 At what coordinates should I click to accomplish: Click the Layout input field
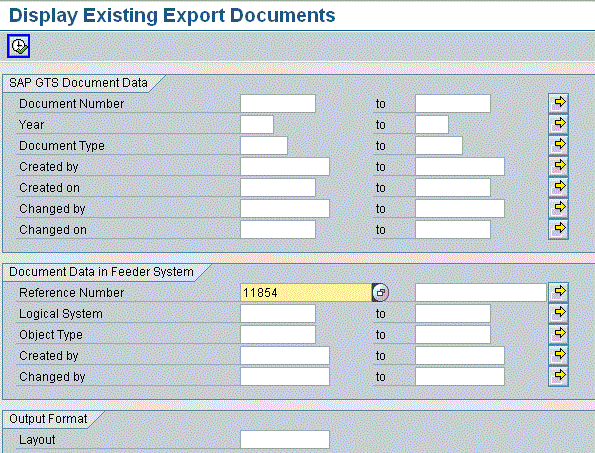point(285,439)
